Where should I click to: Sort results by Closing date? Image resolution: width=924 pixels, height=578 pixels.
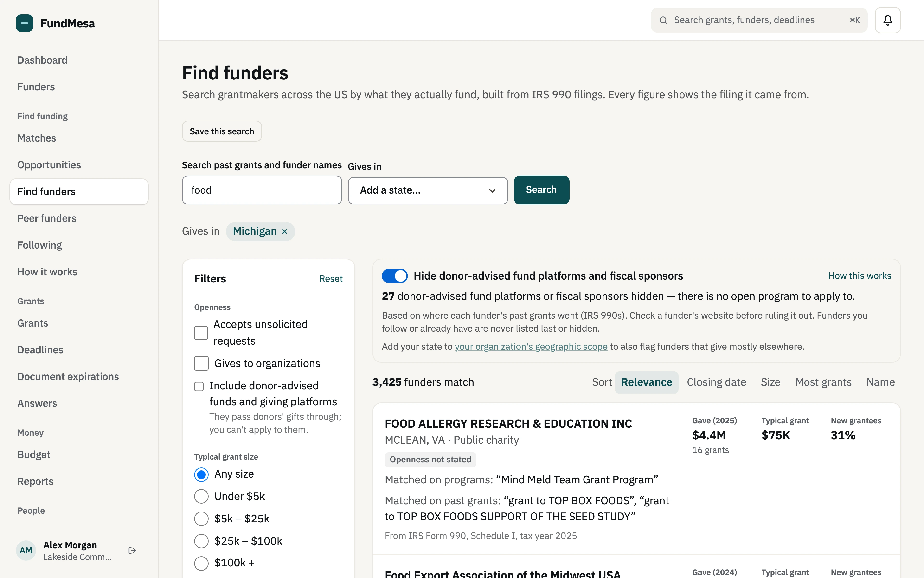point(716,382)
